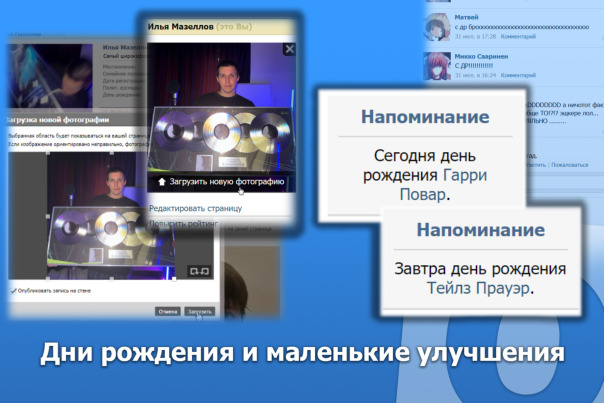This screenshot has width=604, height=403.
Task: Click the timestamp '31 июл. в 17:28'
Action: click(x=475, y=37)
